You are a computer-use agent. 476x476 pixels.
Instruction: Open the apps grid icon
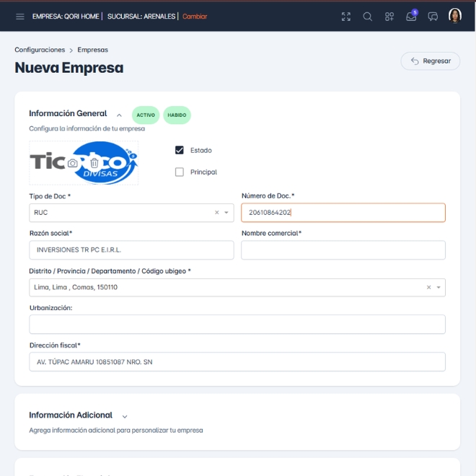click(x=389, y=17)
